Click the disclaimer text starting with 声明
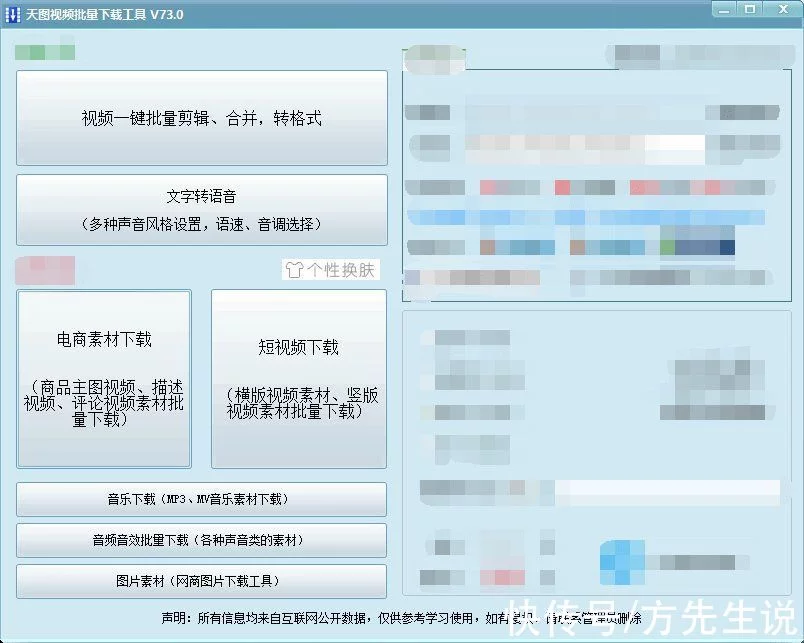Screen dimensions: 804x643 [401, 618]
